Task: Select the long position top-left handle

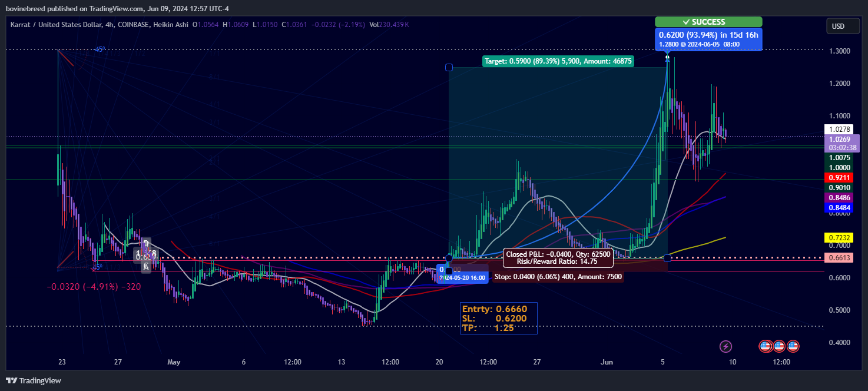Action: click(449, 68)
